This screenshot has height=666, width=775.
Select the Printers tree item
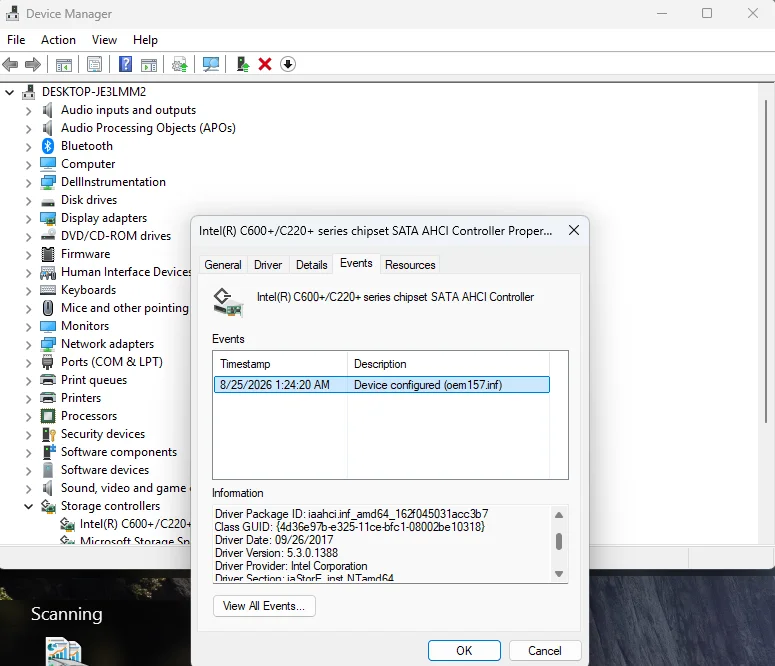(81, 399)
